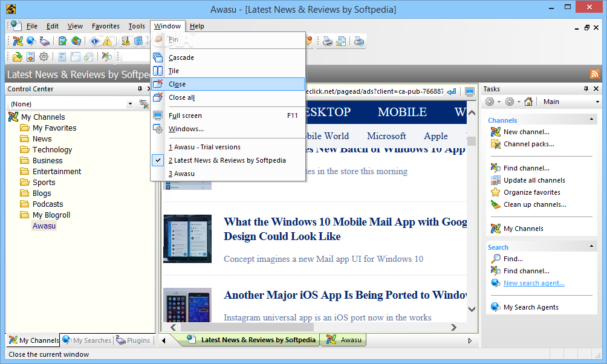
Task: Click the blue diamond information icon
Action: pyautogui.click(x=94, y=41)
